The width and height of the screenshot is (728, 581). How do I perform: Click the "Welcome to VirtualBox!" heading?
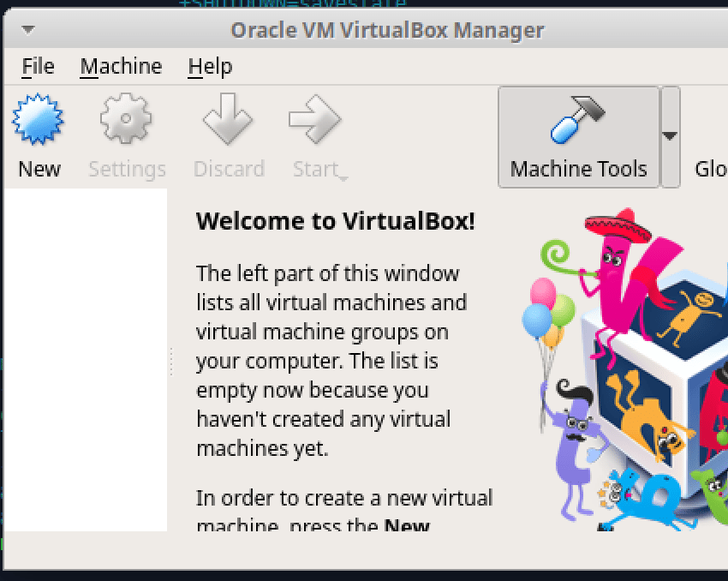[x=335, y=221]
